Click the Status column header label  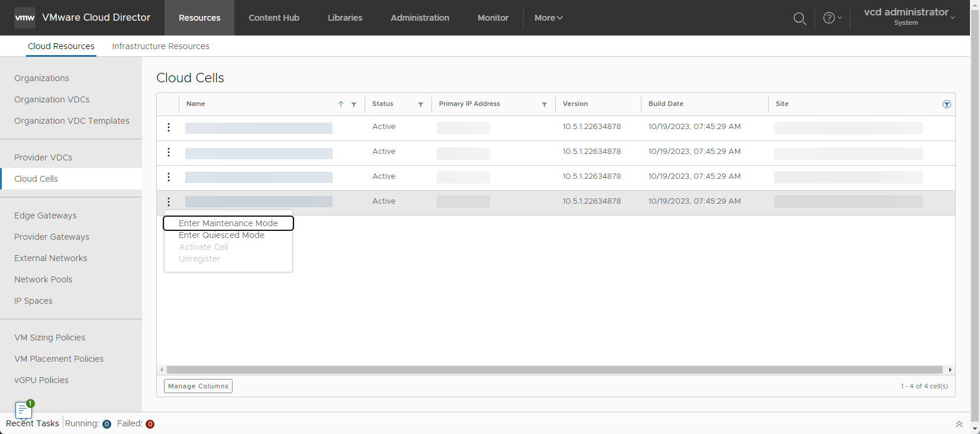point(382,104)
